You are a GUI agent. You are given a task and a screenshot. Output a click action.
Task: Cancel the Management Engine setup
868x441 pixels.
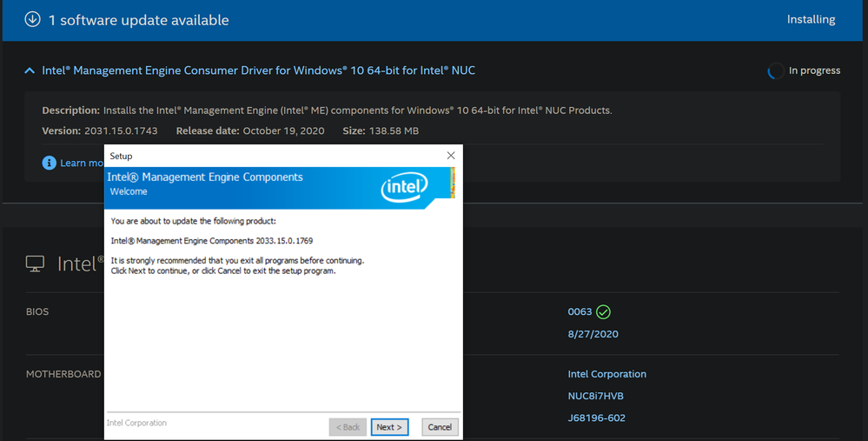click(440, 427)
